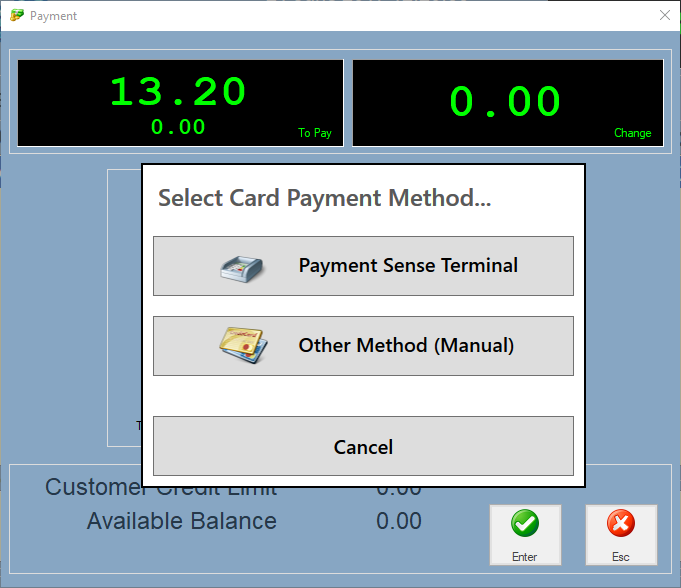Click the Select Card Payment Method heading

(324, 198)
